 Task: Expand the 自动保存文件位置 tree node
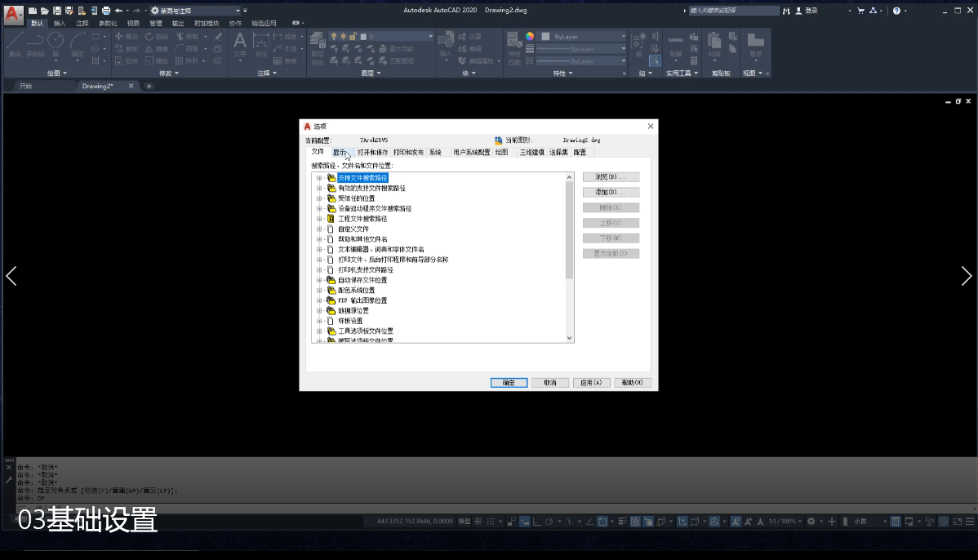click(320, 280)
